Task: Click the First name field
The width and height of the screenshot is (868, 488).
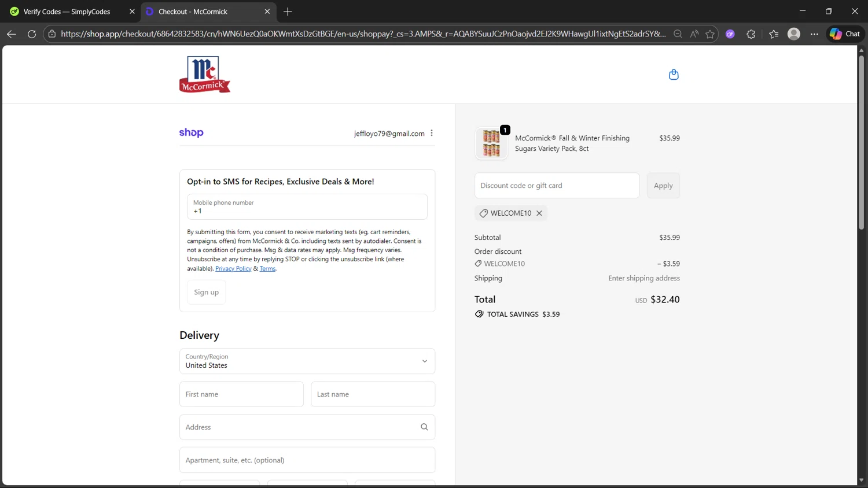Action: tap(241, 394)
